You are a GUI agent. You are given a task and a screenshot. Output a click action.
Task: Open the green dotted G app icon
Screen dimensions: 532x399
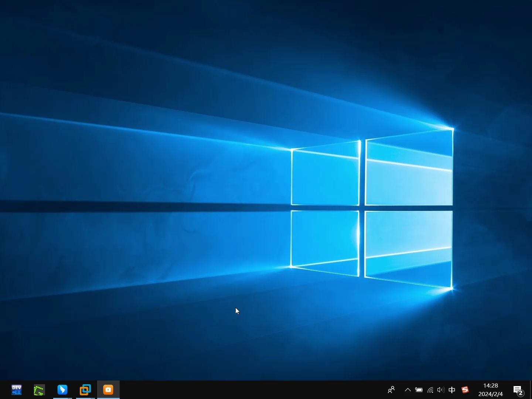coord(39,390)
